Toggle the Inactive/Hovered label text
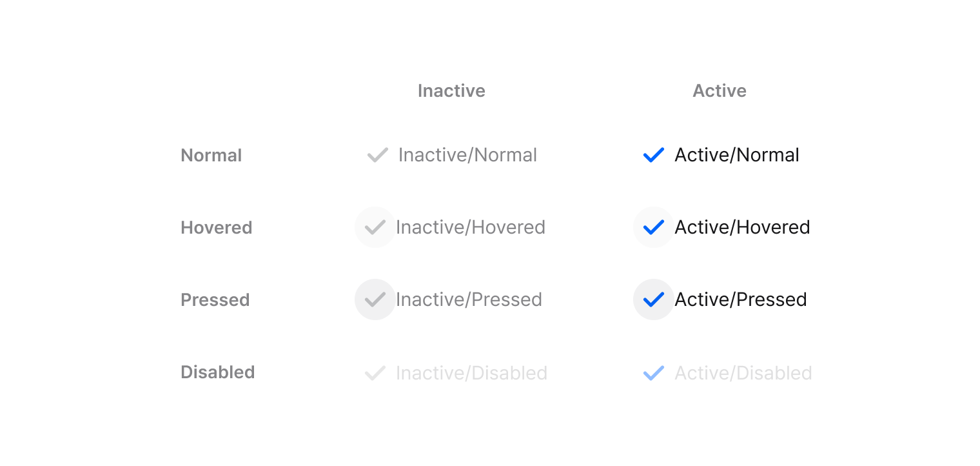The width and height of the screenshot is (980, 466). pos(470,227)
